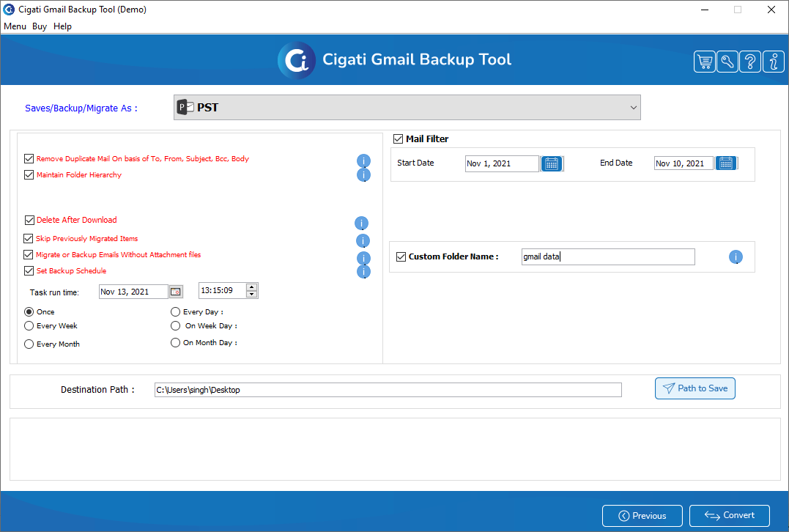The width and height of the screenshot is (789, 532).
Task: Click the Task run time date field
Action: 133,292
